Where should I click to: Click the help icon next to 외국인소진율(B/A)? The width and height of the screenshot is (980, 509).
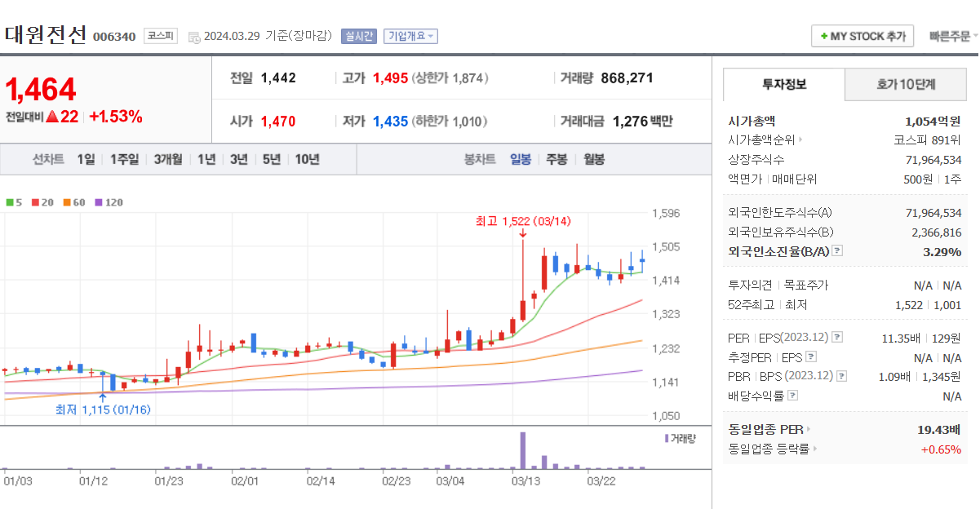coord(837,251)
